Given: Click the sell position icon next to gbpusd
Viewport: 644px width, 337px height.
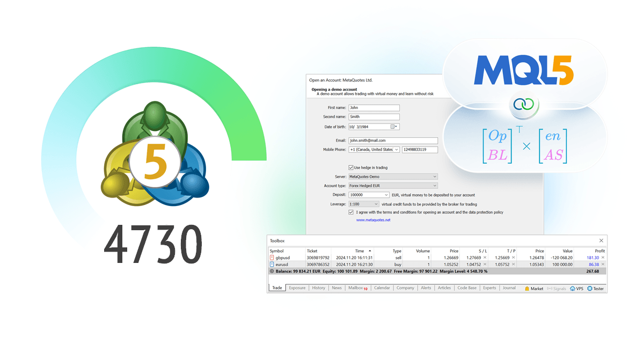Looking at the screenshot, I should click(272, 257).
